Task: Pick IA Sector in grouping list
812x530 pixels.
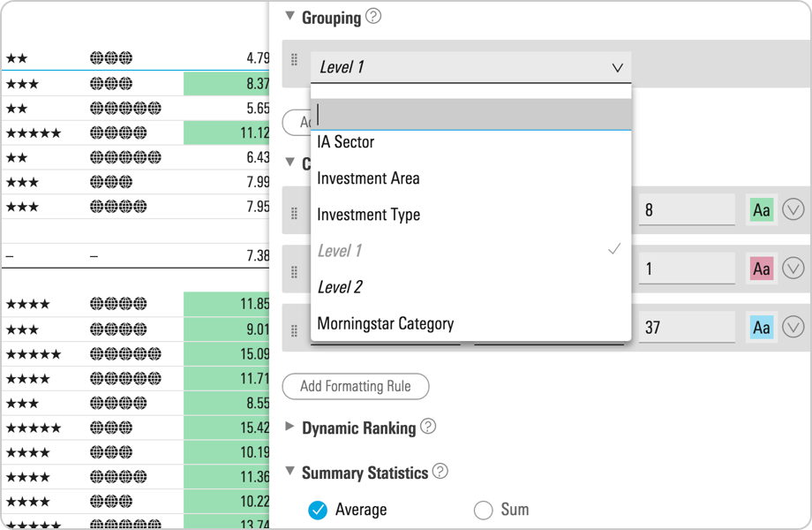Action: click(x=346, y=142)
